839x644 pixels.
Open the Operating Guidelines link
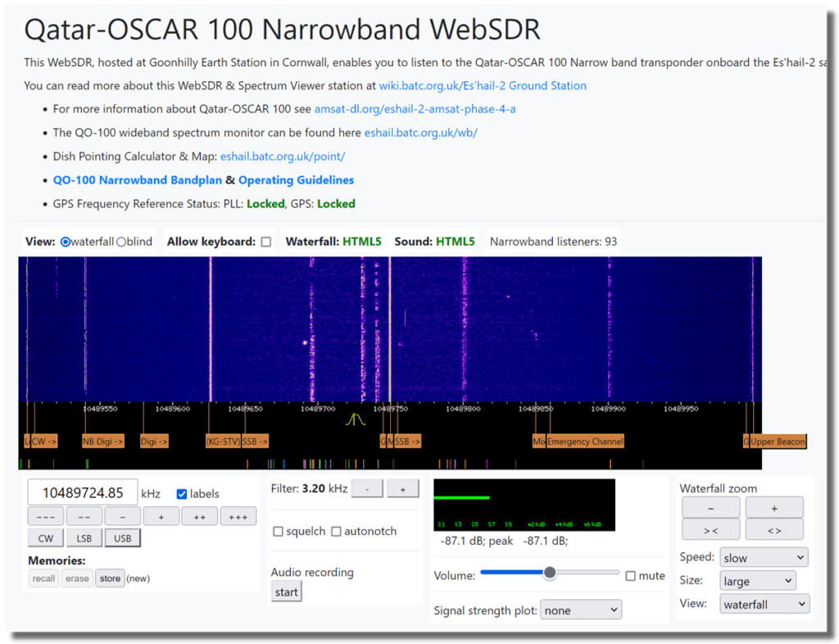click(x=297, y=179)
